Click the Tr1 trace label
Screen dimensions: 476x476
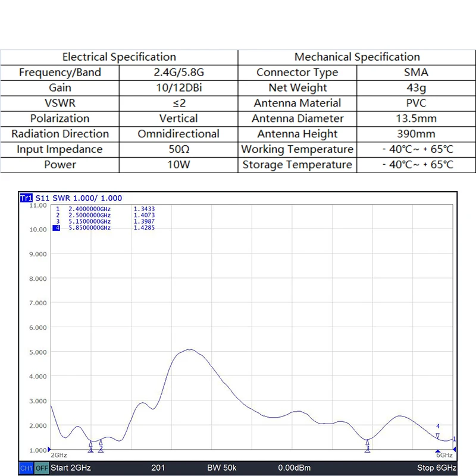tap(26, 198)
